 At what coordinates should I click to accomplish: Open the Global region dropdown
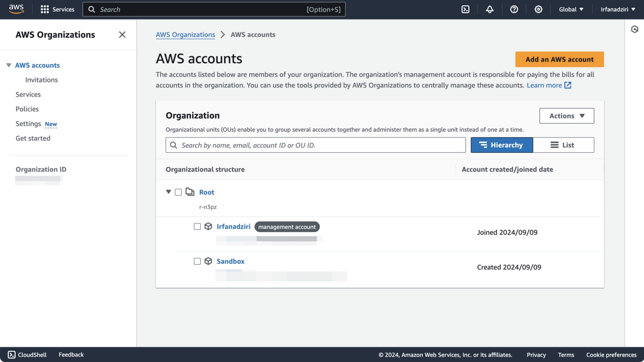(x=571, y=9)
